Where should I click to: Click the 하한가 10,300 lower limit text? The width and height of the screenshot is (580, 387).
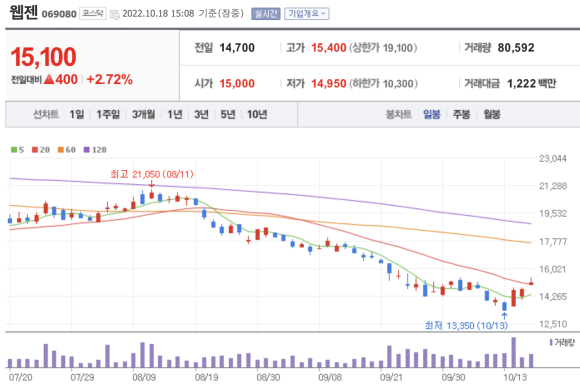(383, 84)
